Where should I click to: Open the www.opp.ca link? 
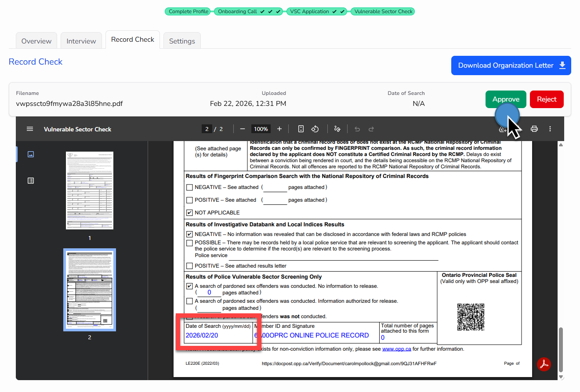pyautogui.click(x=396, y=349)
